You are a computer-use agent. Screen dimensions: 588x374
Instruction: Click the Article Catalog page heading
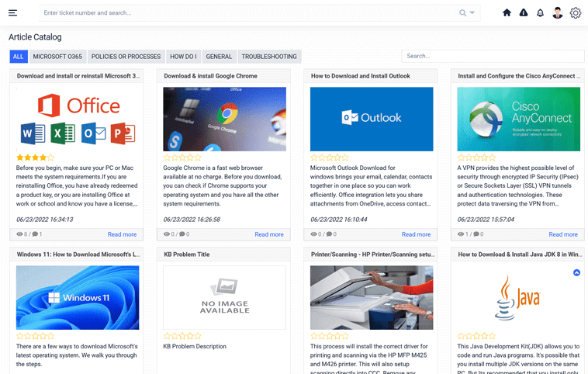35,37
